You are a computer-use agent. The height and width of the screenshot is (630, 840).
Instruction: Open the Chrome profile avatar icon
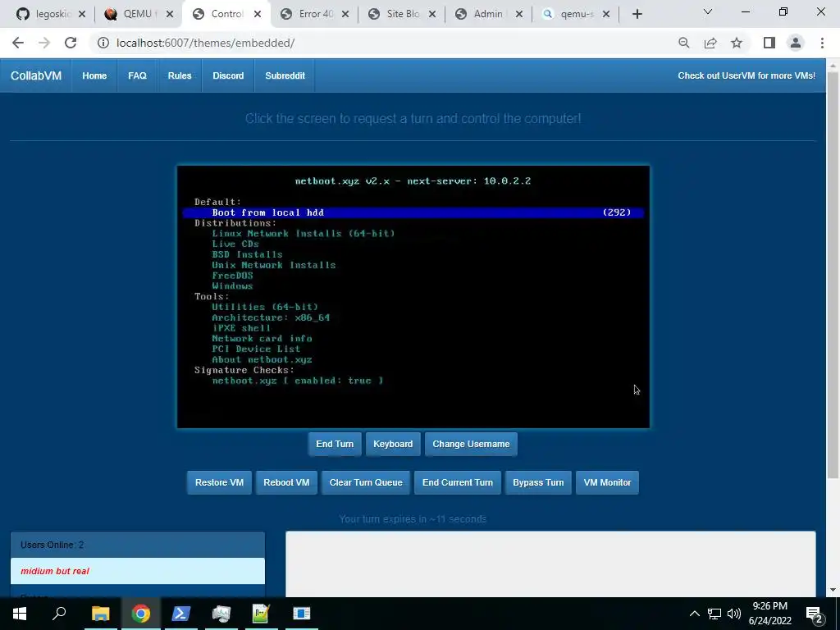(796, 43)
